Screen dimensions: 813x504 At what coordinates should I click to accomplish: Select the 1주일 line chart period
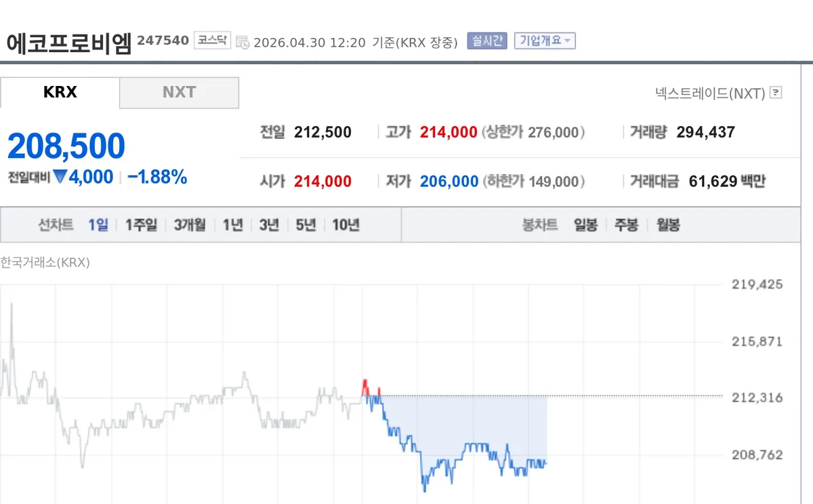(x=141, y=225)
